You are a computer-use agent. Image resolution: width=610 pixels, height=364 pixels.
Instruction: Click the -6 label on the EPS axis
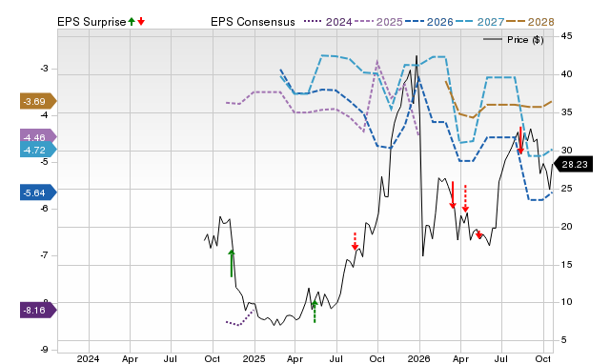tap(45, 209)
